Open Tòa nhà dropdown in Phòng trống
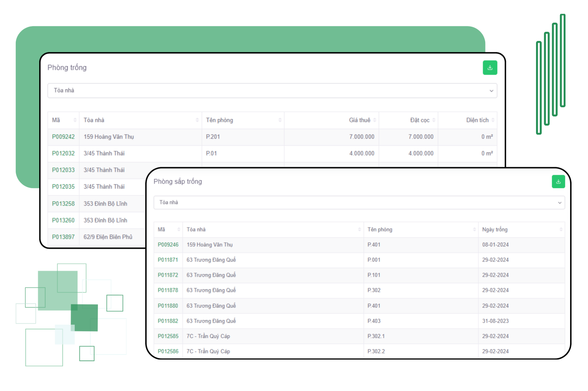 click(272, 91)
